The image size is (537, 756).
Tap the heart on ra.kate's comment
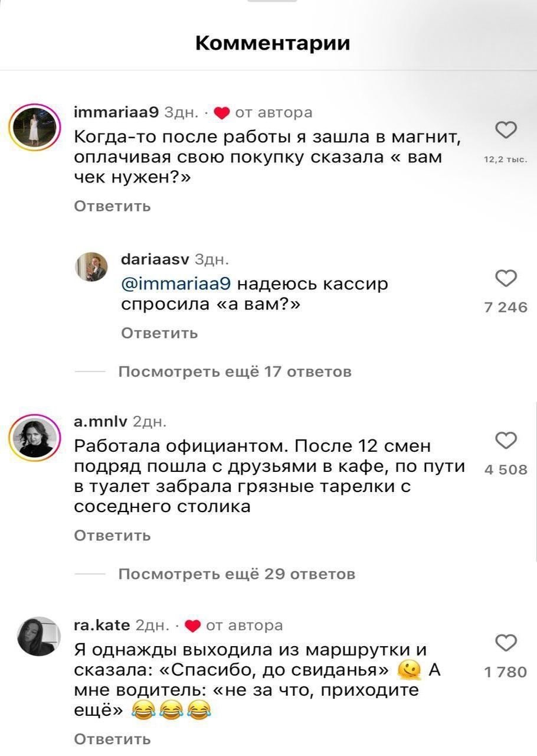pyautogui.click(x=507, y=643)
